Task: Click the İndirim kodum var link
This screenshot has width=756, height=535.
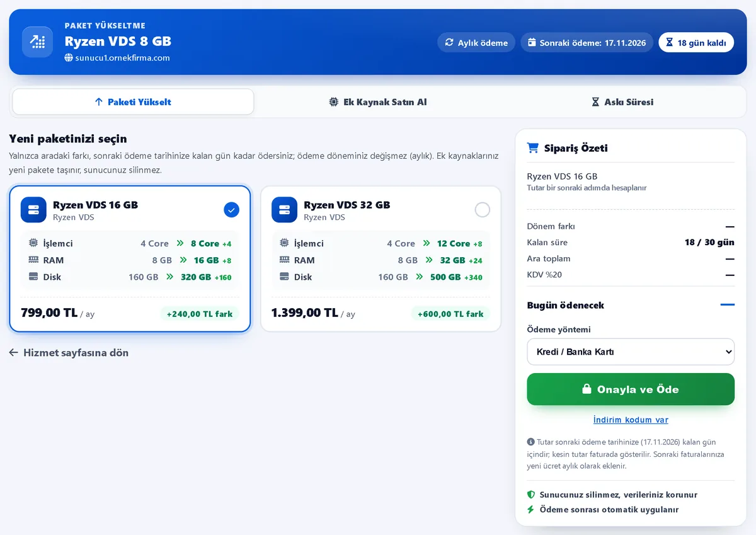Action: click(631, 420)
